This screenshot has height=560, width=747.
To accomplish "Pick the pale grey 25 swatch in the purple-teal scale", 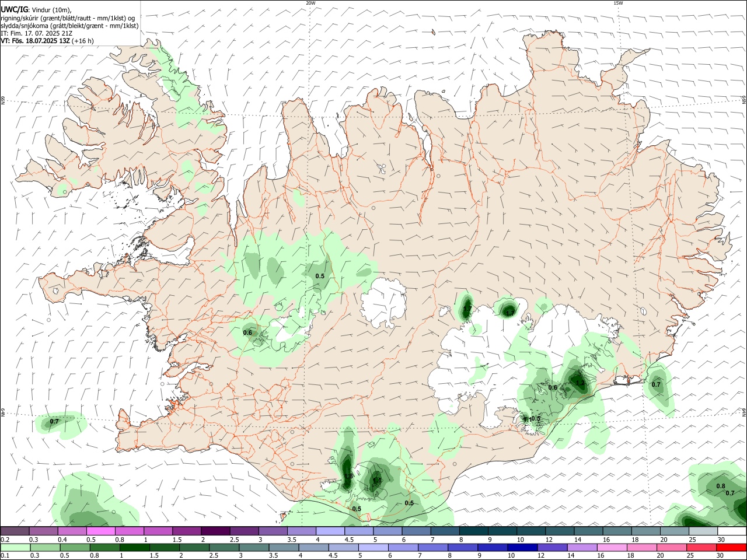I will [703, 531].
